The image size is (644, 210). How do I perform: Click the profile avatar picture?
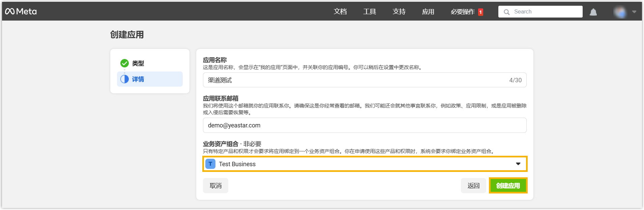point(620,12)
